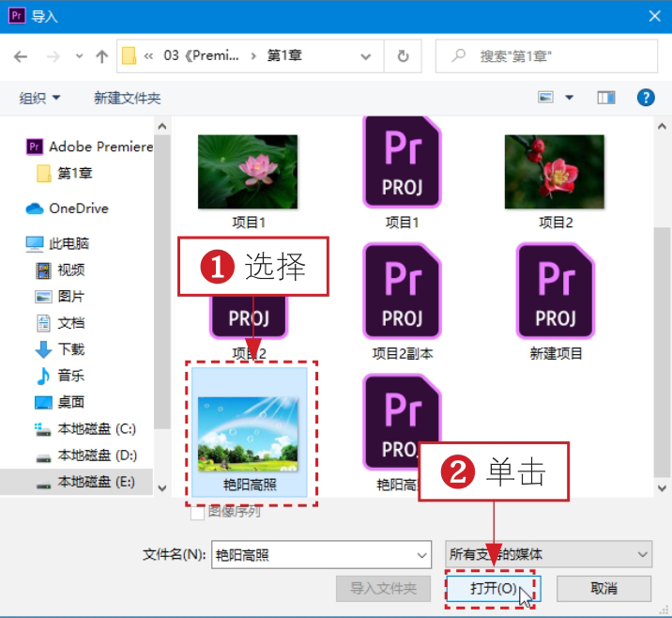Image resolution: width=672 pixels, height=618 pixels.
Task: Click the Forward navigation arrow
Action: (x=53, y=56)
